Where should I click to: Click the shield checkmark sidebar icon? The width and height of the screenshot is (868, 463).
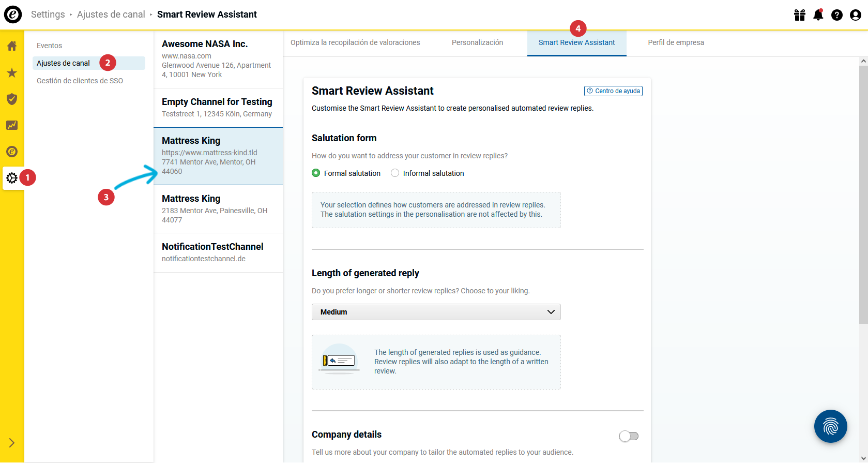coord(12,99)
